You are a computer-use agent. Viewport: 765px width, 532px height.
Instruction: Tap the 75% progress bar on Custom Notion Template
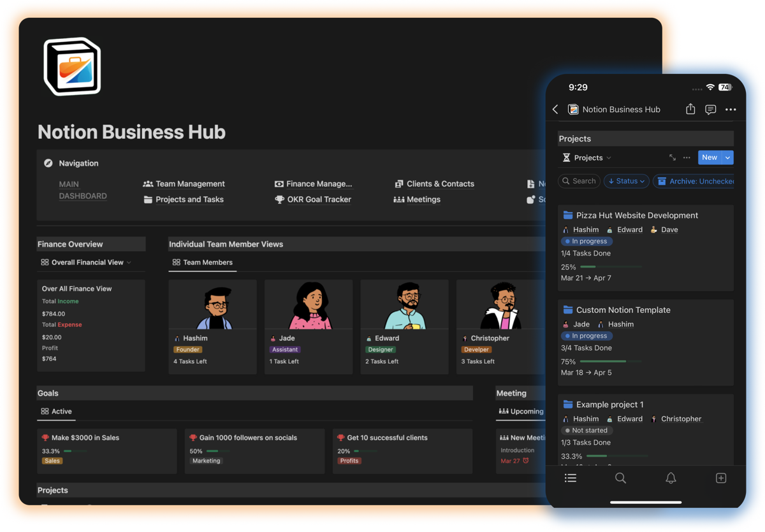tap(611, 361)
